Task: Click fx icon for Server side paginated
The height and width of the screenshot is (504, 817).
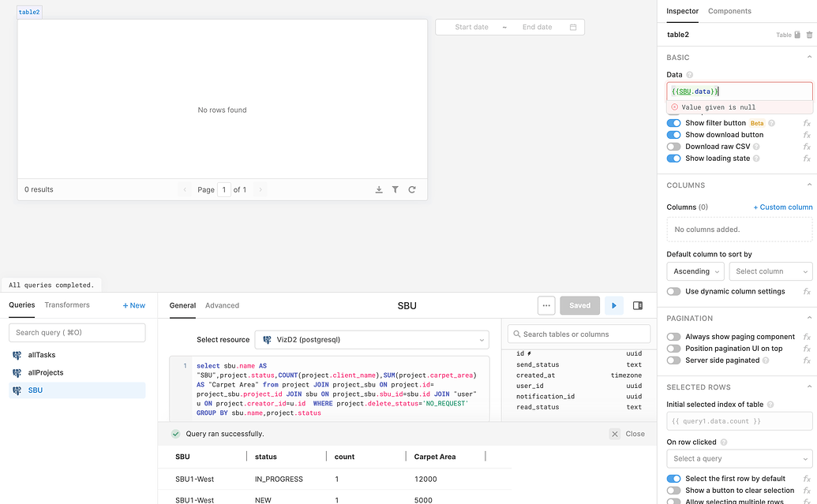Action: click(807, 360)
